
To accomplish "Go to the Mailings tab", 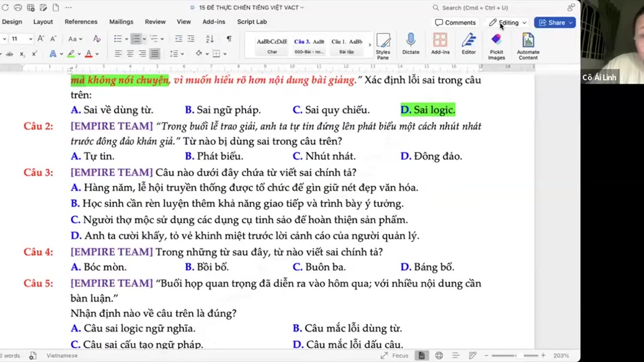I will (x=121, y=22).
